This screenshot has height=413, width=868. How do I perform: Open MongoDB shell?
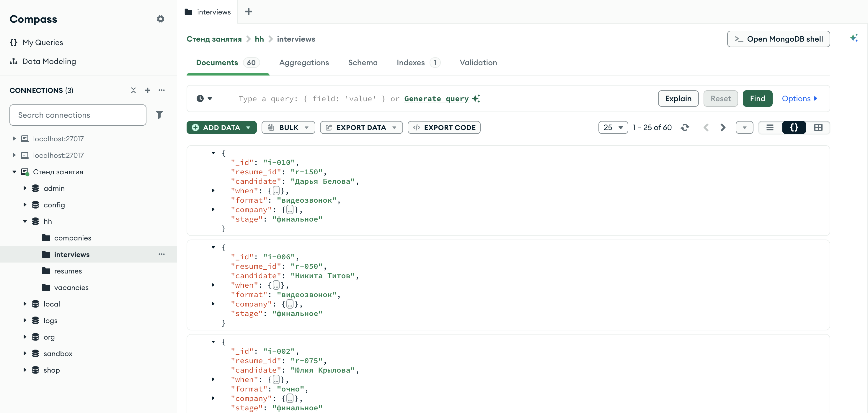(778, 39)
